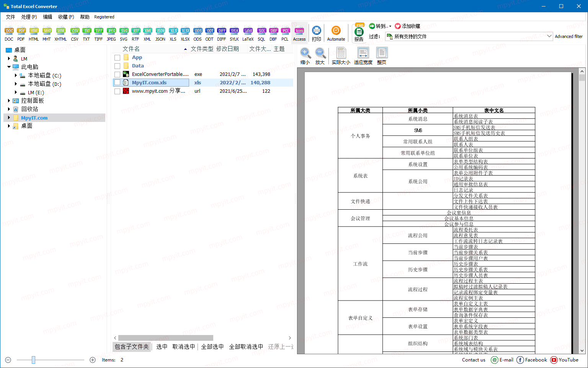
Task: Click the 打印 print icon
Action: [x=317, y=34]
